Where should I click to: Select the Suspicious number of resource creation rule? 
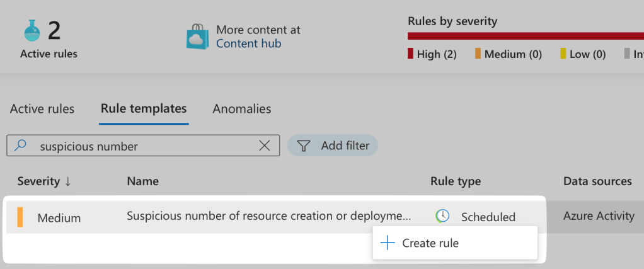pyautogui.click(x=268, y=216)
